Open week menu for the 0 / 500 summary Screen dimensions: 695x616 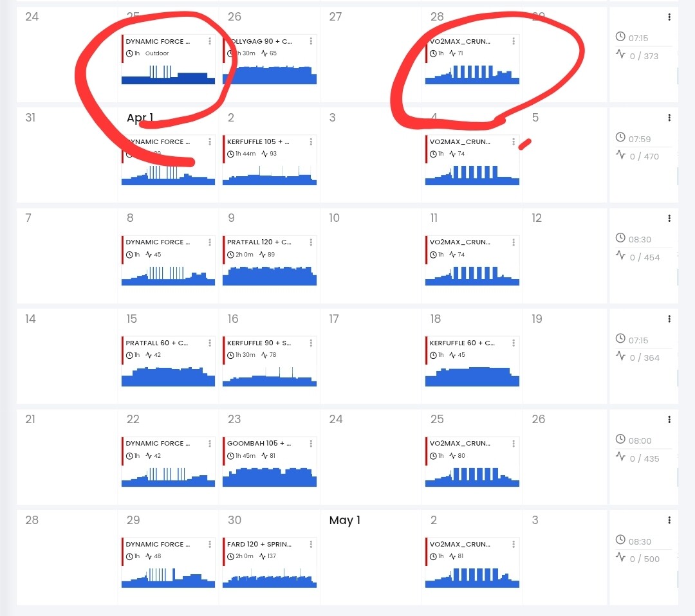[x=669, y=520]
